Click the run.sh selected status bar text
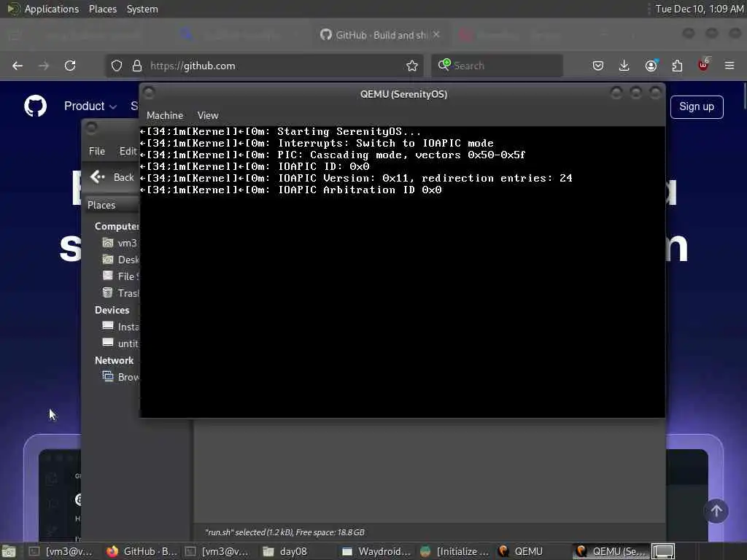The width and height of the screenshot is (747, 560). pos(285,532)
